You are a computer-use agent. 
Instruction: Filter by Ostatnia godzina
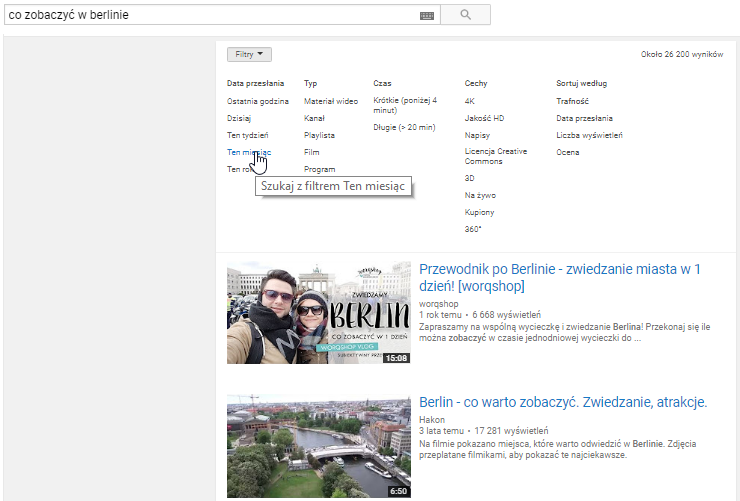click(257, 101)
